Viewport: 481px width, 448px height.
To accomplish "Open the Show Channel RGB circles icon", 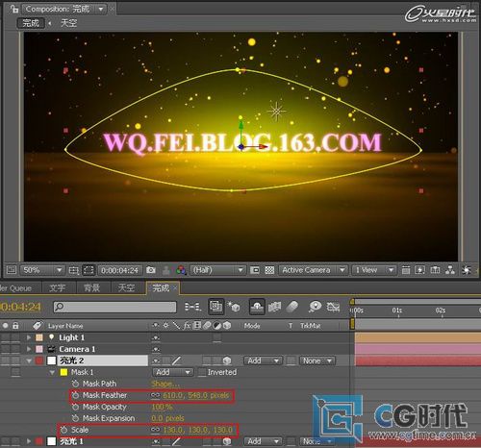I will pyautogui.click(x=181, y=270).
